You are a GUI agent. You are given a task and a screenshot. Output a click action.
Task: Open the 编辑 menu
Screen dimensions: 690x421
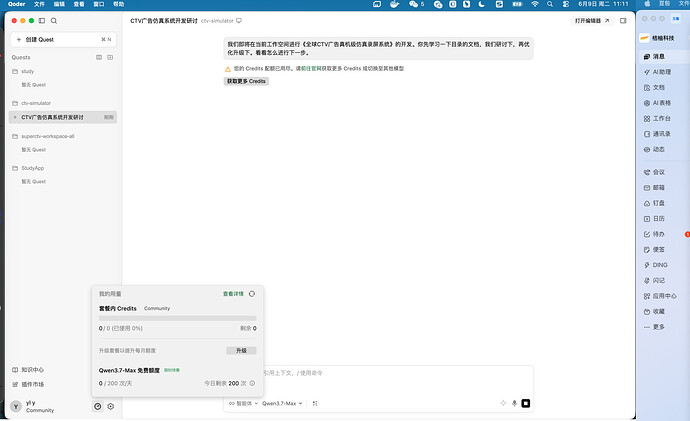coord(59,4)
